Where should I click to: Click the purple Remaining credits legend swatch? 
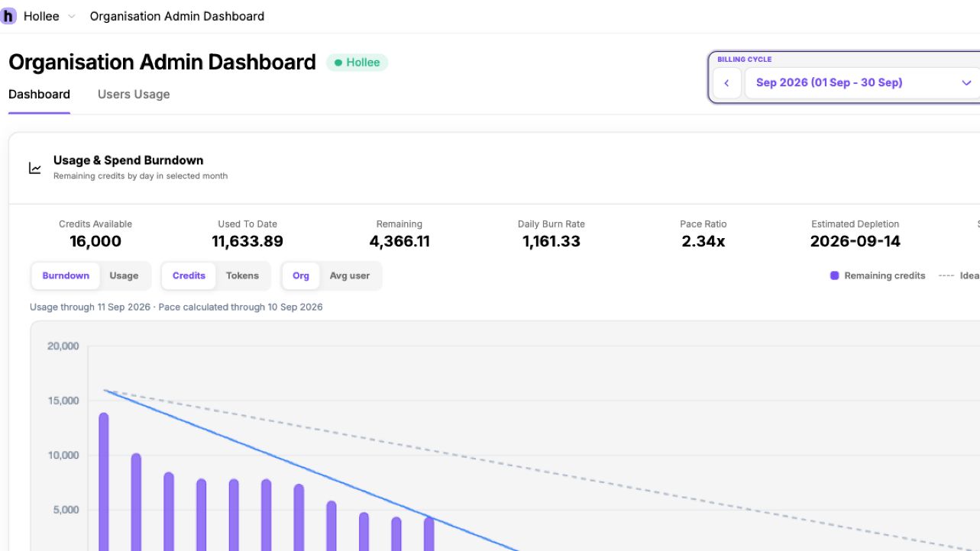point(835,275)
